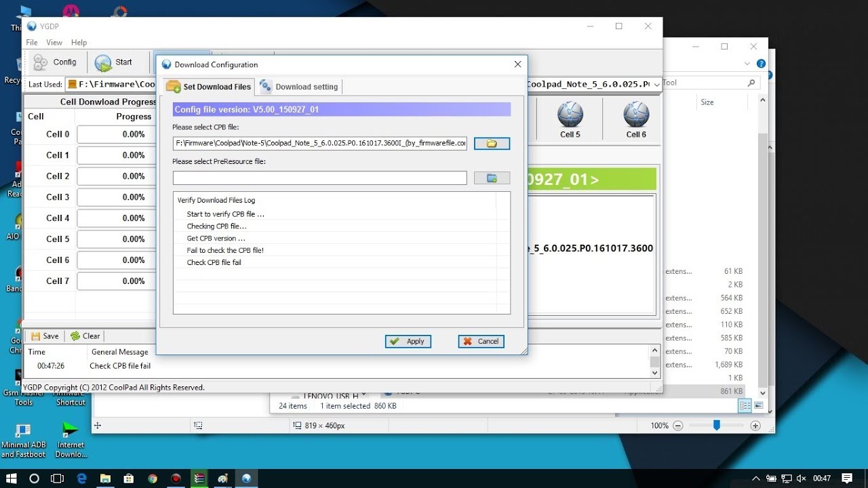Viewport: 868px width, 488px height.
Task: Click zoom in plus button
Action: coord(755,426)
